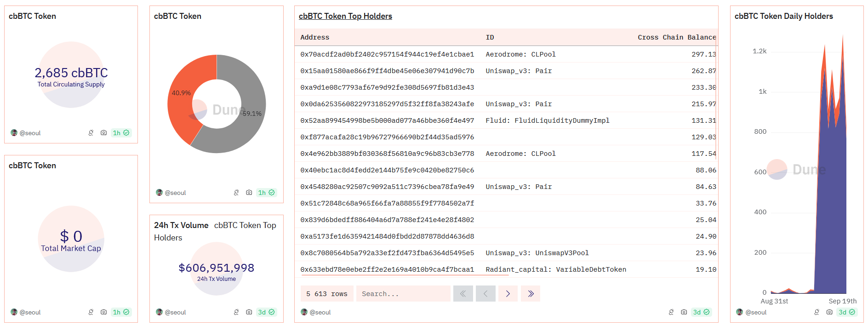
Task: Click the "$606,951,998" volume value
Action: click(x=217, y=268)
